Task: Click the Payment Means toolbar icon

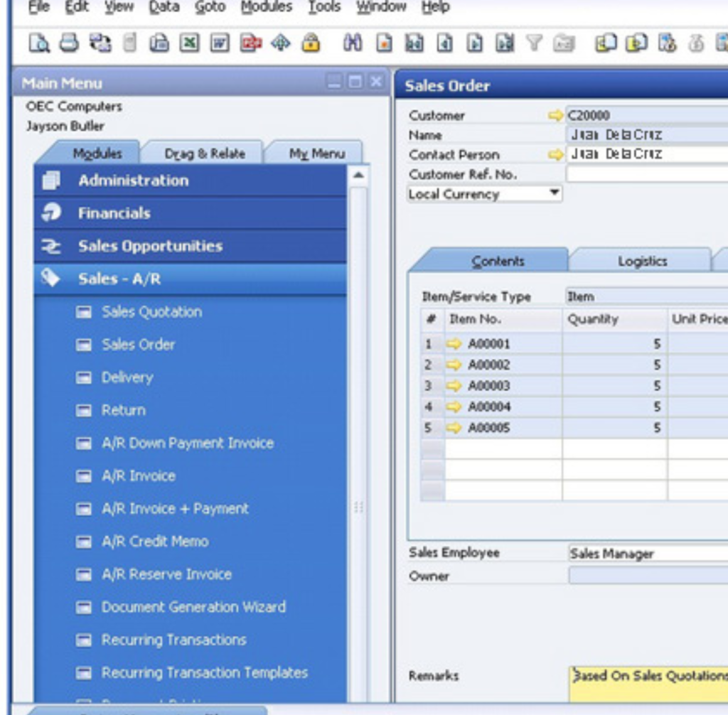Action: pos(695,43)
